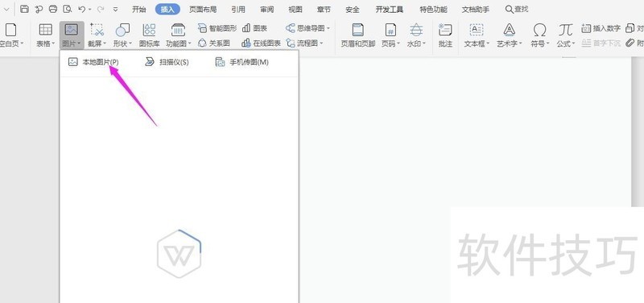The height and width of the screenshot is (303, 644).
Task: Expand the 符号 dropdown arrow
Action: point(548,44)
